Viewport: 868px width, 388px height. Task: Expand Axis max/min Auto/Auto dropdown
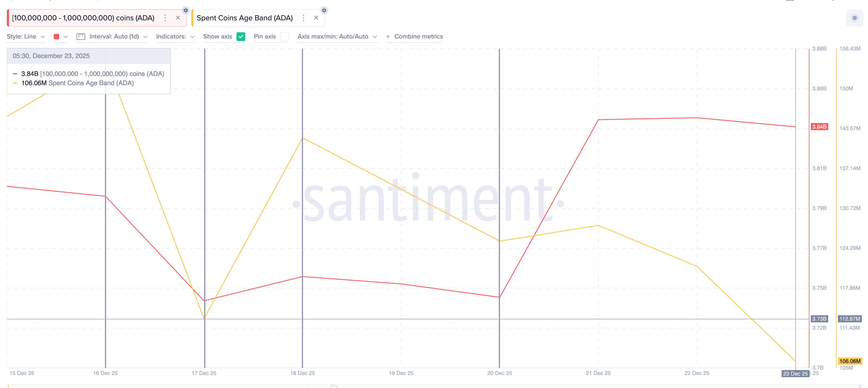pos(337,36)
